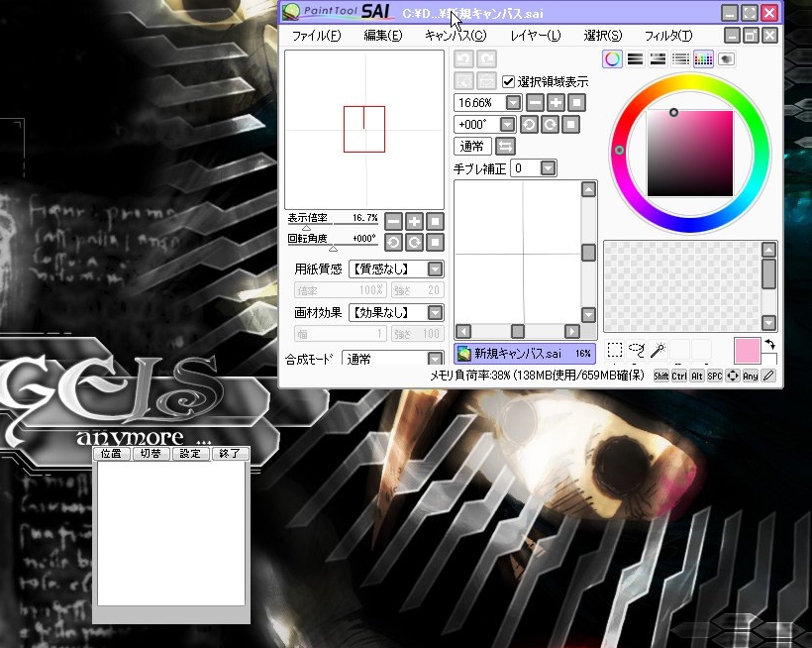This screenshot has height=648, width=812.
Task: Click the 設定 button in small window
Action: (190, 454)
